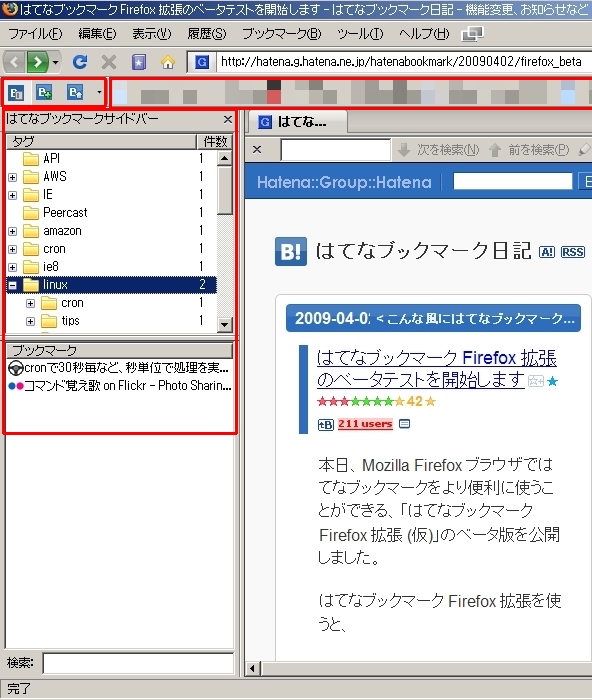This screenshot has height=700, width=592.
Task: Go to the home page icon
Action: [168, 62]
